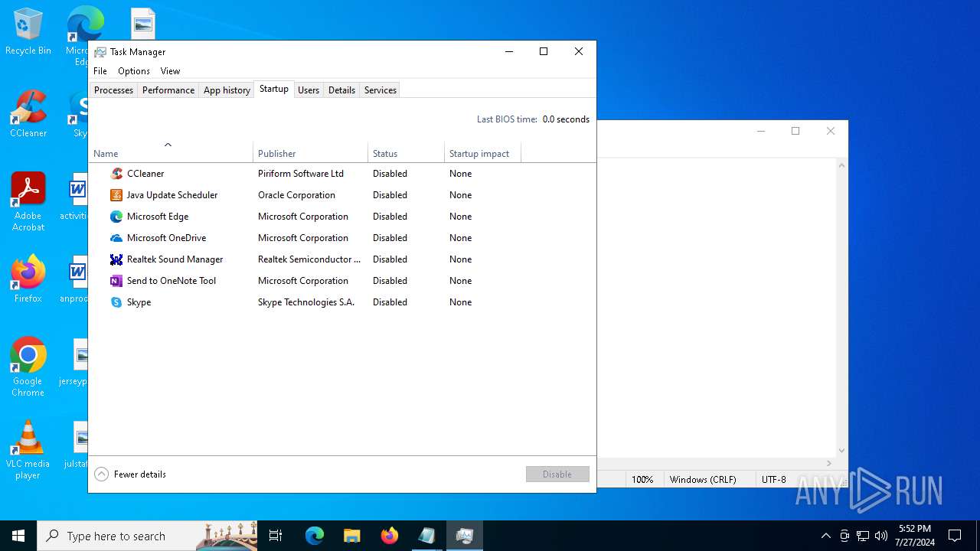Open network status tray icon
The image size is (980, 551).
863,536
